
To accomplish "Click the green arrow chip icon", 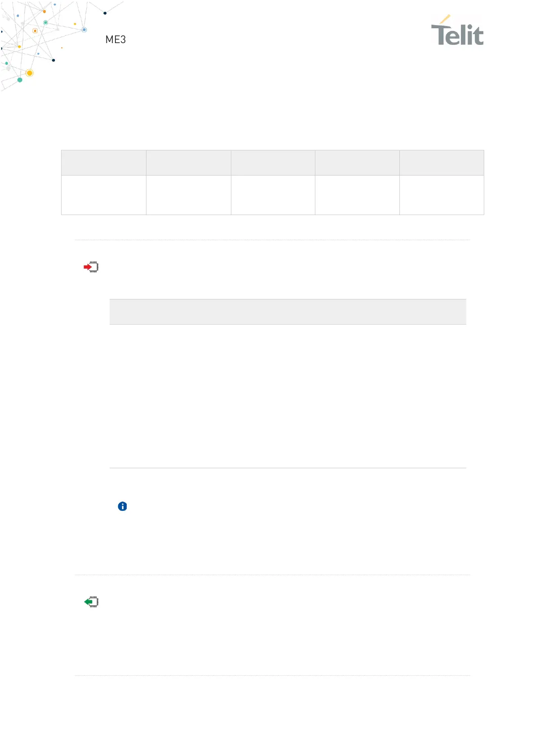I will (x=91, y=602).
